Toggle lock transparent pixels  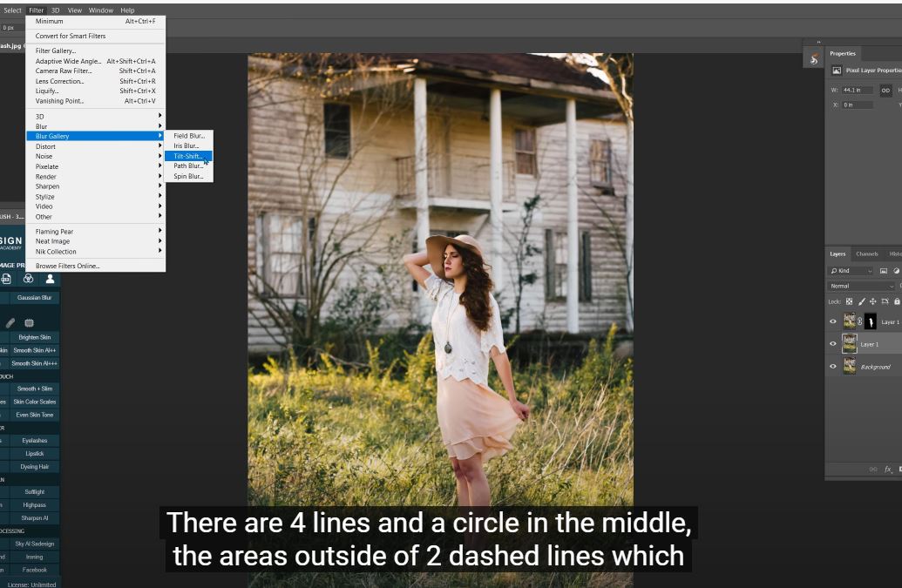(x=849, y=301)
